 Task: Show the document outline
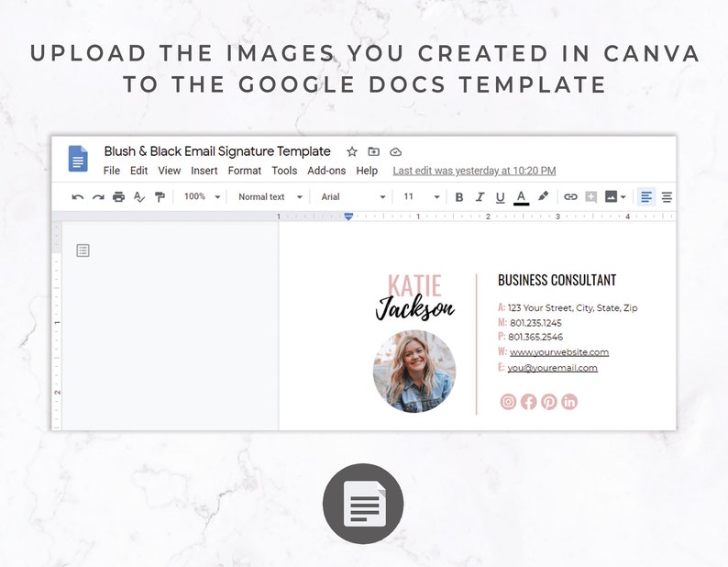83,250
